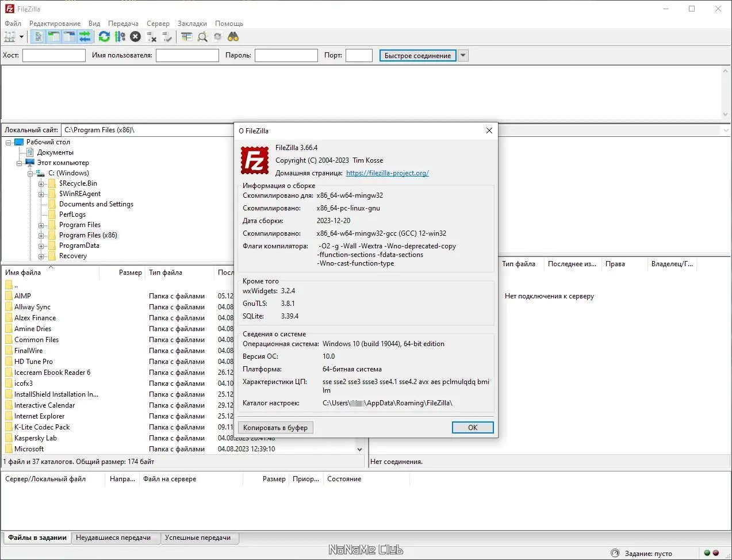Expand the Program Files folder node
The height and width of the screenshot is (560, 732).
(41, 225)
